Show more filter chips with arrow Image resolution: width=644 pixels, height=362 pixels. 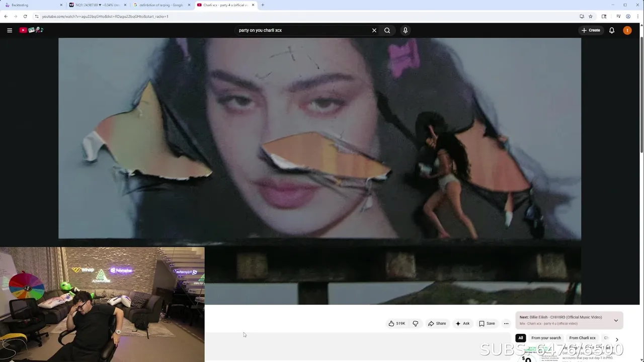tap(617, 339)
